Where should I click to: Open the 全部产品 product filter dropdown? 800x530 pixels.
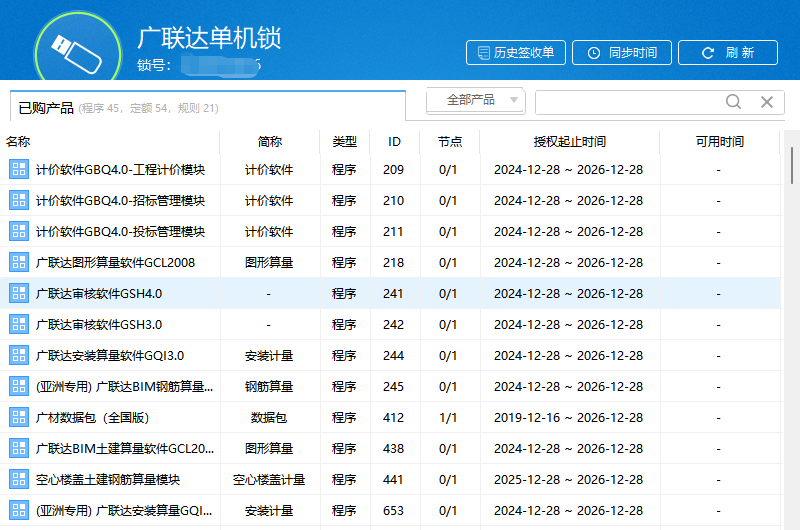tap(476, 100)
